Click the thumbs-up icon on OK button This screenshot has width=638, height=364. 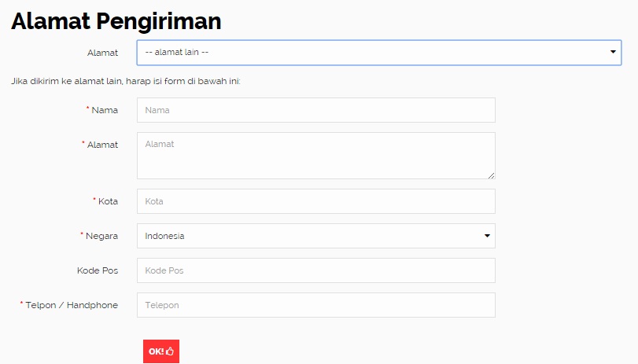point(170,351)
